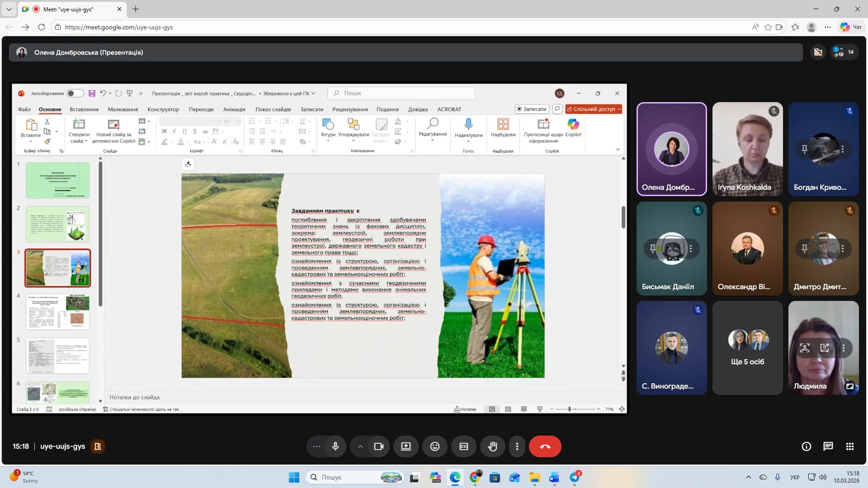The image size is (868, 488).
Task: Raise your hand in the meeting
Action: click(x=492, y=446)
